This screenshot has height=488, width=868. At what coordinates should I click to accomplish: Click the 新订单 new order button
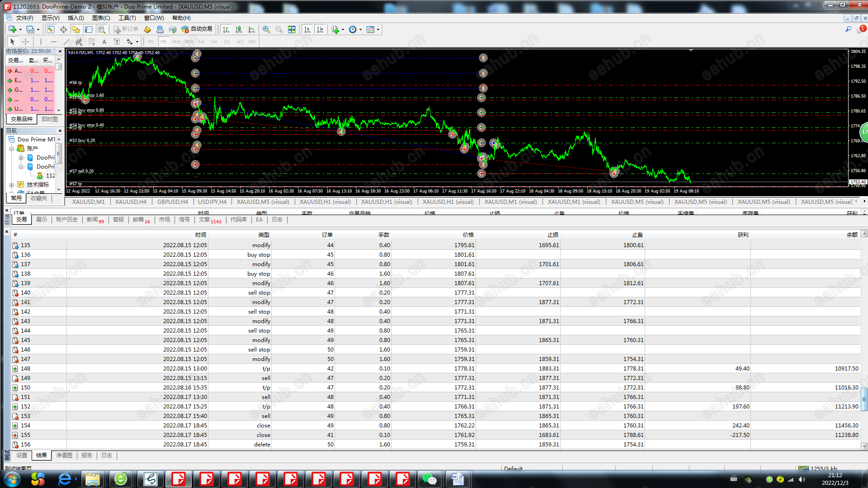pyautogui.click(x=126, y=29)
